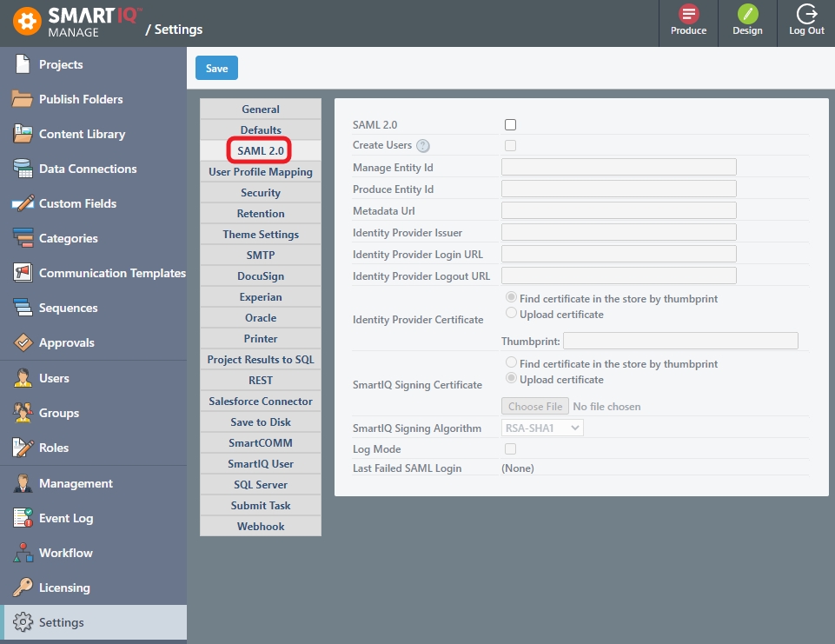Open the Experian settings tab
The image size is (835, 644).
[261, 296]
